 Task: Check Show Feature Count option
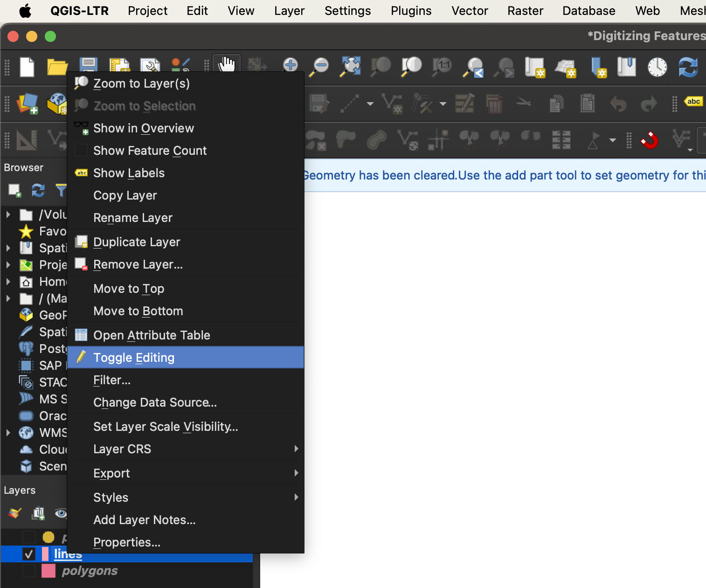click(81, 150)
